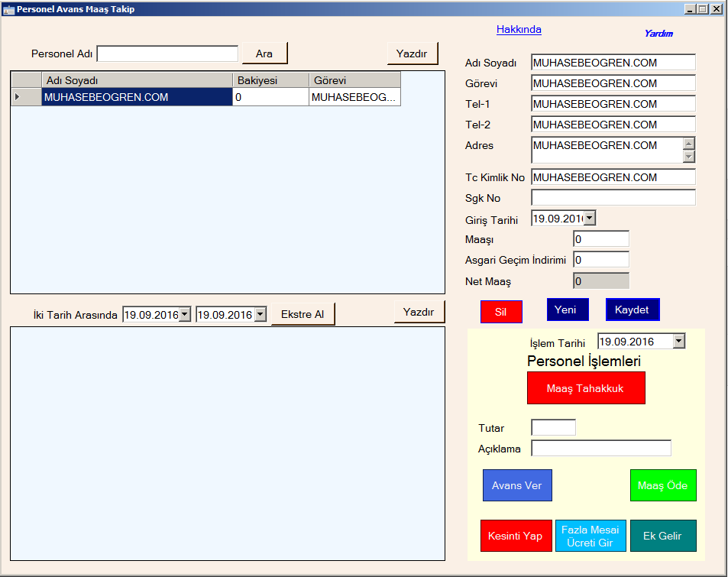Focus the Personel Adı search field
Screen dimensions: 728x577
167,53
